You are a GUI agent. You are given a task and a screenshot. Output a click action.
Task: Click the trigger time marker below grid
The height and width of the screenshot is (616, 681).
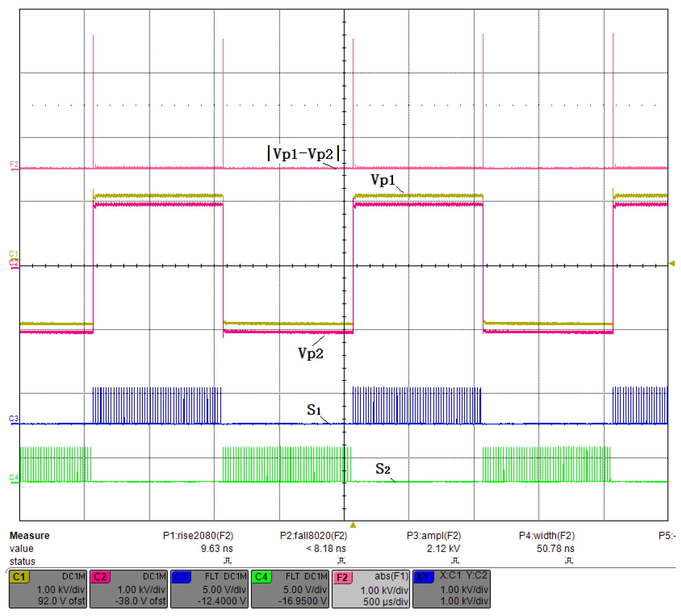[353, 525]
